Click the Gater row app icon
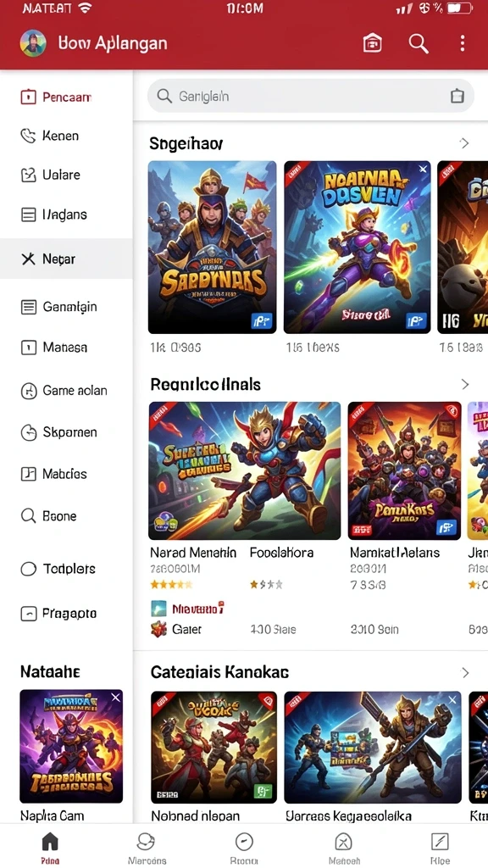The image size is (488, 868). click(158, 630)
